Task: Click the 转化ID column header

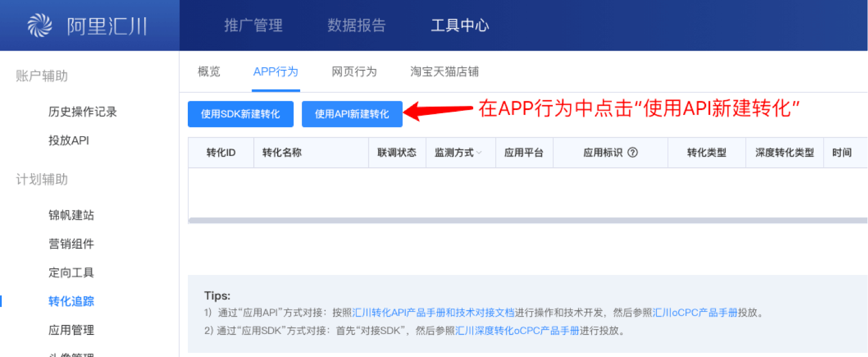Action: tap(221, 153)
